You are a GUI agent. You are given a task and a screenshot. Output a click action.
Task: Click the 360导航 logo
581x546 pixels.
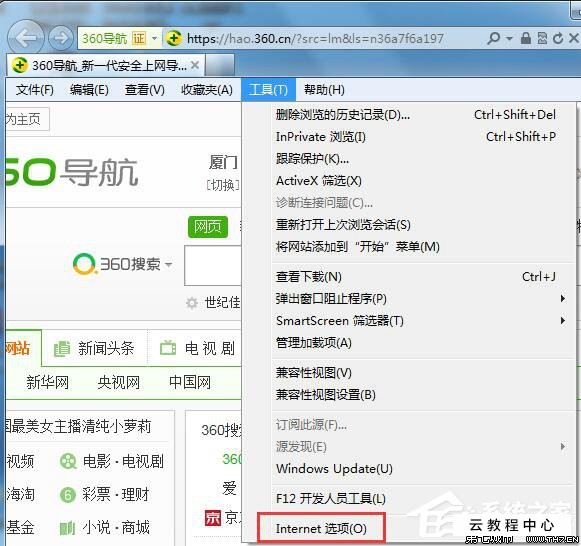point(72,172)
